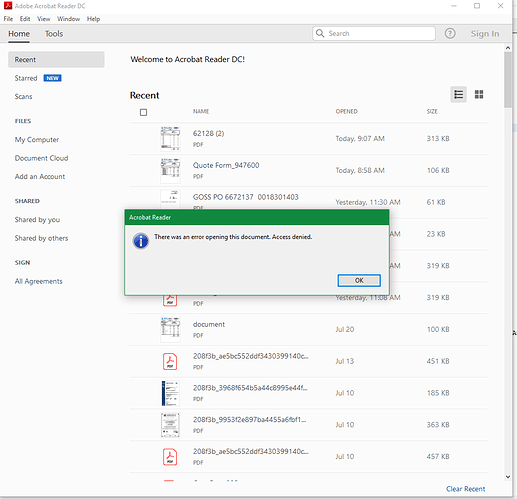Select 208f3b_ae5bc552 file sized 457 KB
The width and height of the screenshot is (517, 499).
pos(251,451)
